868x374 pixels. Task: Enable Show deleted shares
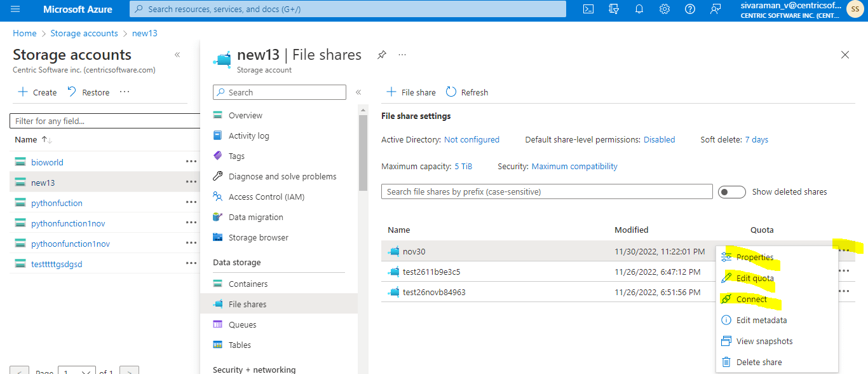732,191
